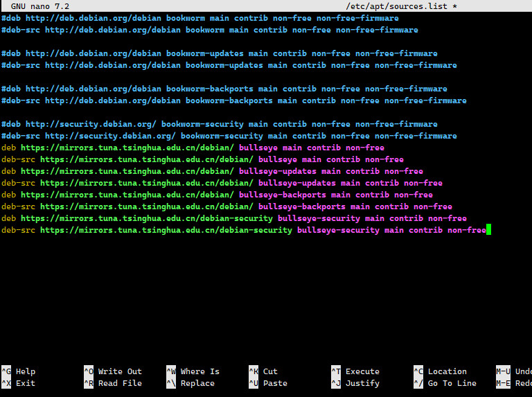Click 'bullseye' in the first tuna deb-src line
Image resolution: width=532 pixels, height=397 pixels.
tap(278, 159)
